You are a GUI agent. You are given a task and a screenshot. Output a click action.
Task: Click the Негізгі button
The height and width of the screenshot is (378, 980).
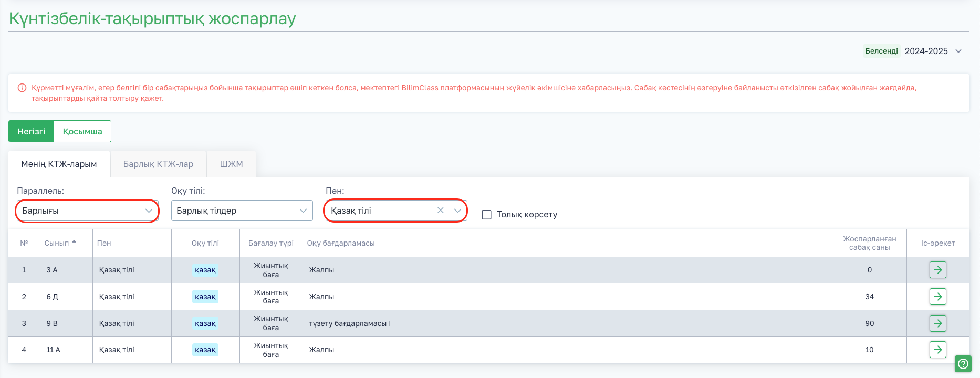[x=31, y=131]
